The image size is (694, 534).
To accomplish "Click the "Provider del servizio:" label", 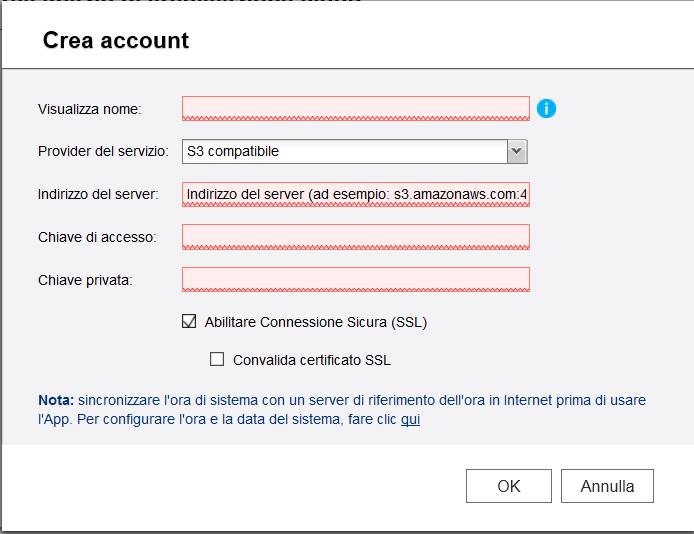I will coord(103,152).
